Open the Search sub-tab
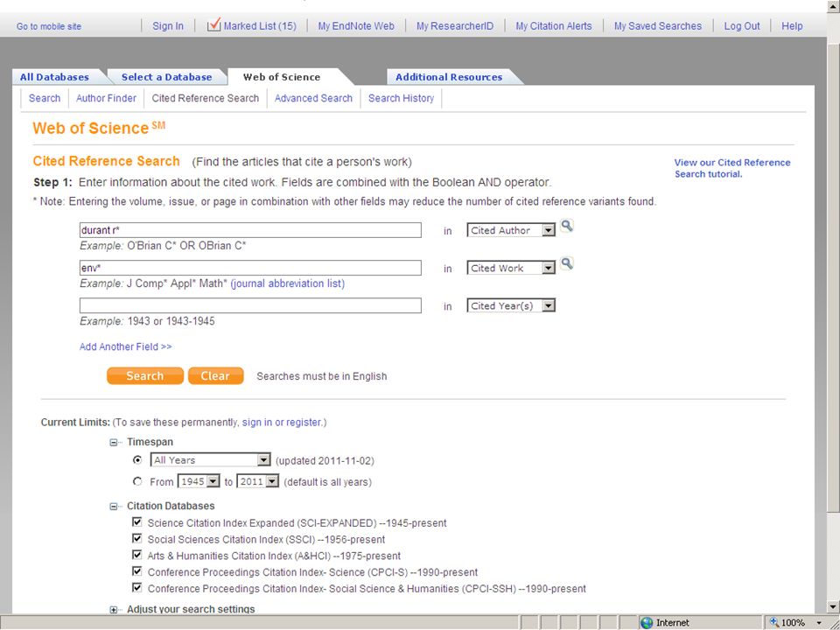 tap(45, 98)
